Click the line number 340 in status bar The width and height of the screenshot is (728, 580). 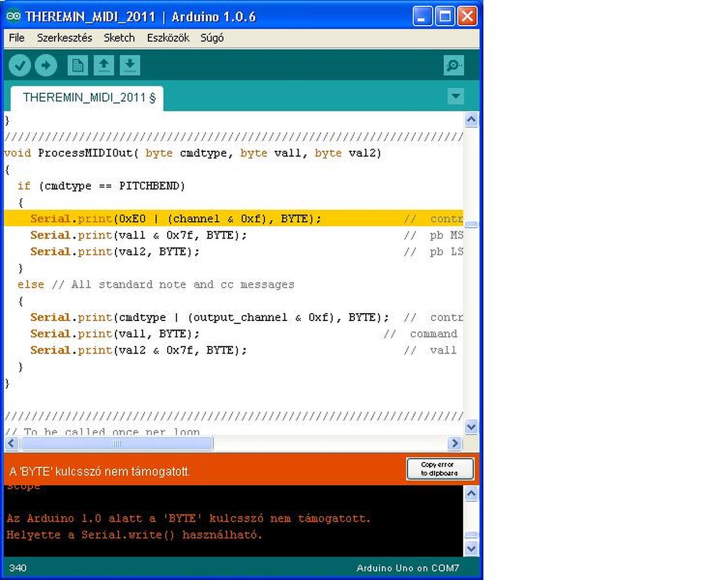(x=18, y=568)
